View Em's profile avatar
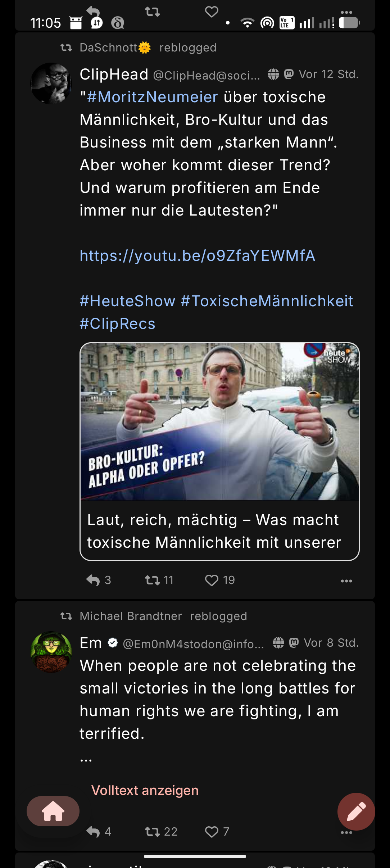390x868 pixels. pos(51,652)
